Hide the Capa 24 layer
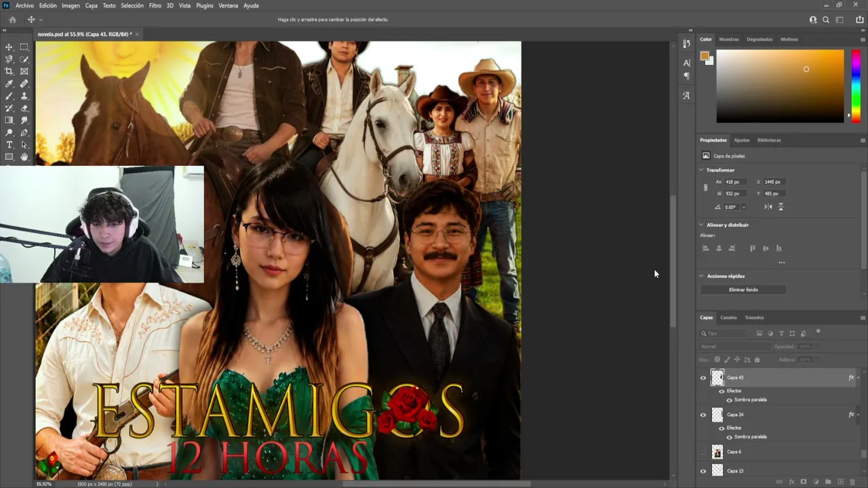Viewport: 868px width, 488px height. tap(703, 415)
